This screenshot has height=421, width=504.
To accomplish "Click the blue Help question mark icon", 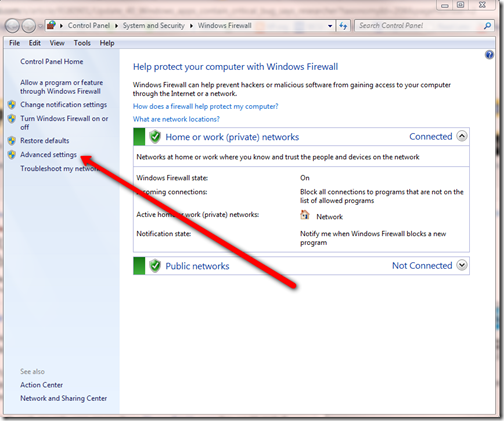I will 489,55.
